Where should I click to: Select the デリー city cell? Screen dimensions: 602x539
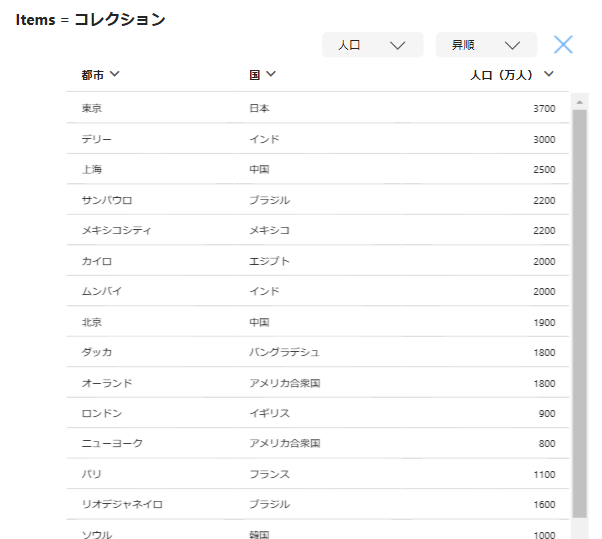point(97,139)
